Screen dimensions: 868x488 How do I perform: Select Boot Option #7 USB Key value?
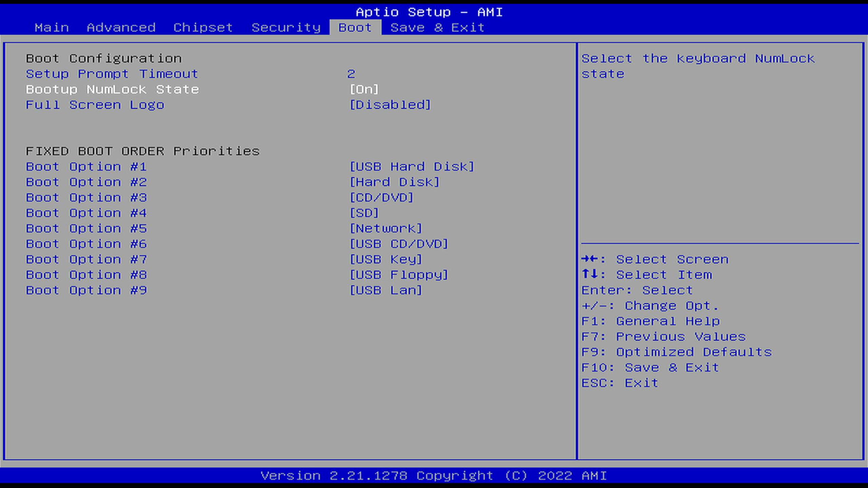tap(386, 260)
